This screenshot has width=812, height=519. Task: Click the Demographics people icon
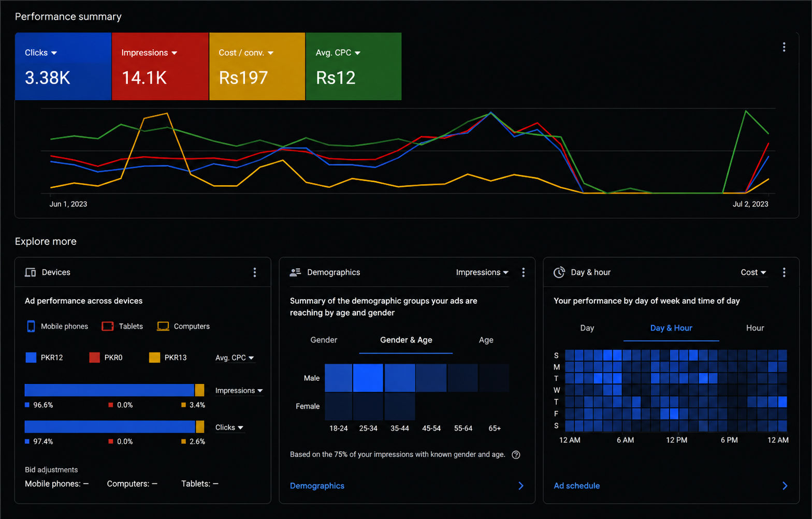(295, 272)
